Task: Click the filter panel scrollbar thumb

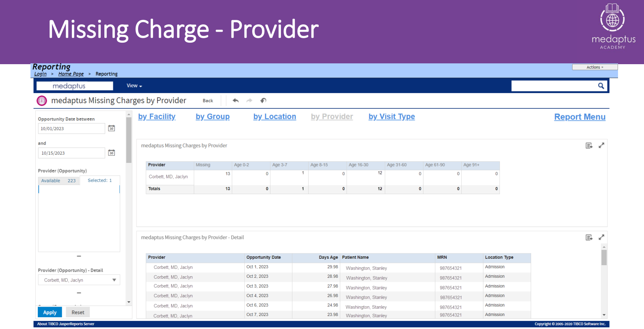Action: [129, 140]
